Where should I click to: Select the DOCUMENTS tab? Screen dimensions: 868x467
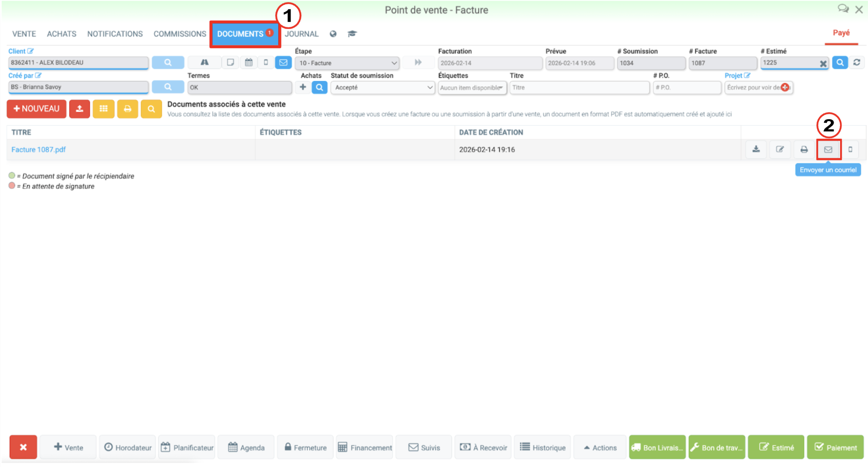[x=245, y=34]
